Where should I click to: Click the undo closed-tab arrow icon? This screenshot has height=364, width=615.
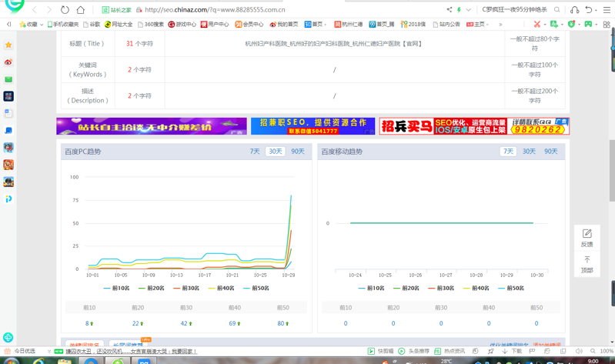pos(588,9)
